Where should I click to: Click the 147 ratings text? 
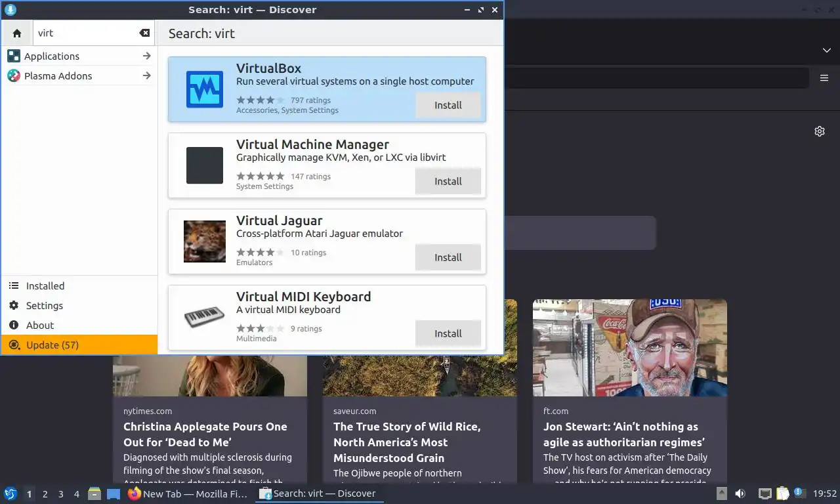[310, 177]
